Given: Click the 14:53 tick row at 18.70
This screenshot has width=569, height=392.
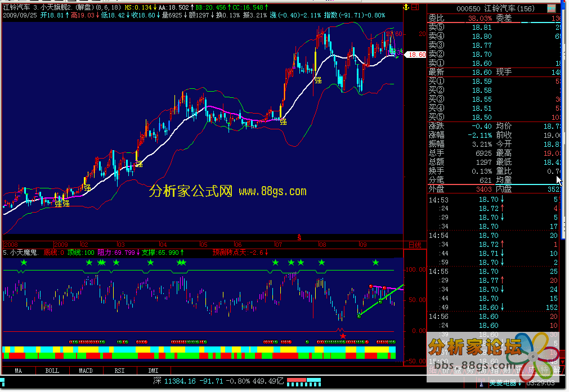Looking at the screenshot, I should (494, 200).
